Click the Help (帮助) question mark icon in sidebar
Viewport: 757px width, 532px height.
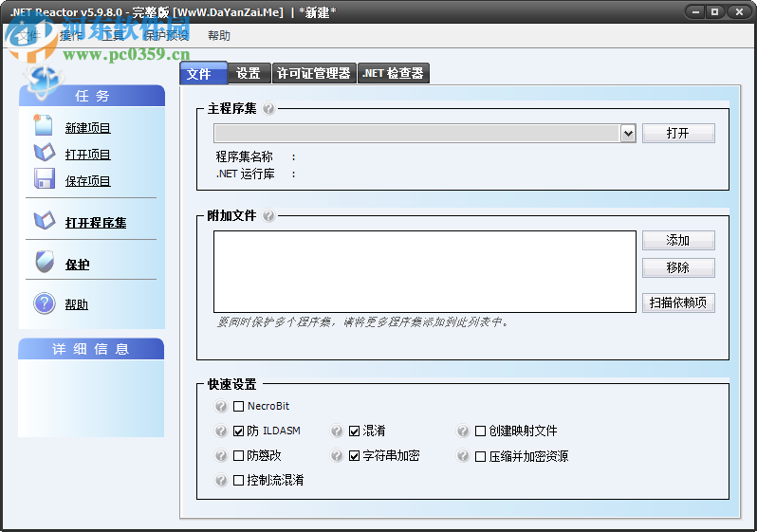tap(45, 303)
